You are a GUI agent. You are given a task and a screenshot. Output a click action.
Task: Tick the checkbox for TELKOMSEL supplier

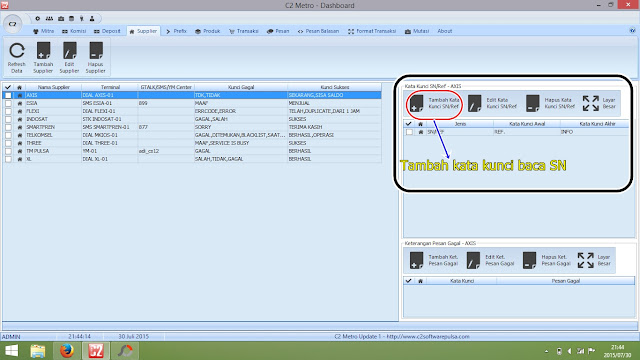point(8,135)
